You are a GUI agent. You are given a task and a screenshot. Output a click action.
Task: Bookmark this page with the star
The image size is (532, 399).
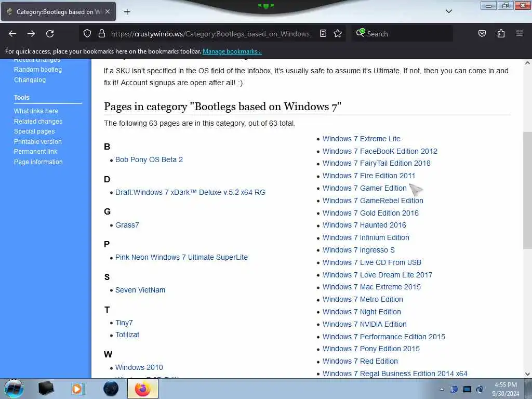coord(338,34)
